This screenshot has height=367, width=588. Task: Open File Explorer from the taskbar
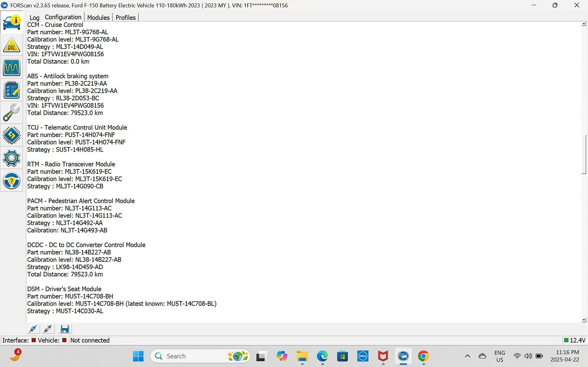pyautogui.click(x=302, y=356)
